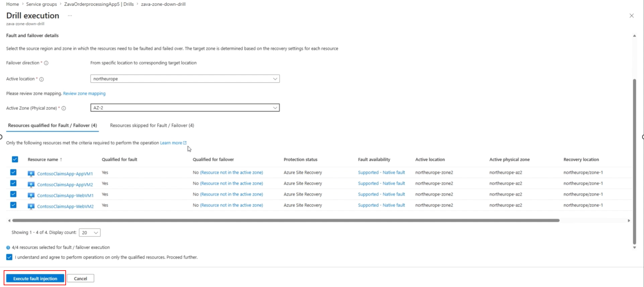Close the Drill execution pane
The image size is (644, 287).
point(632,16)
